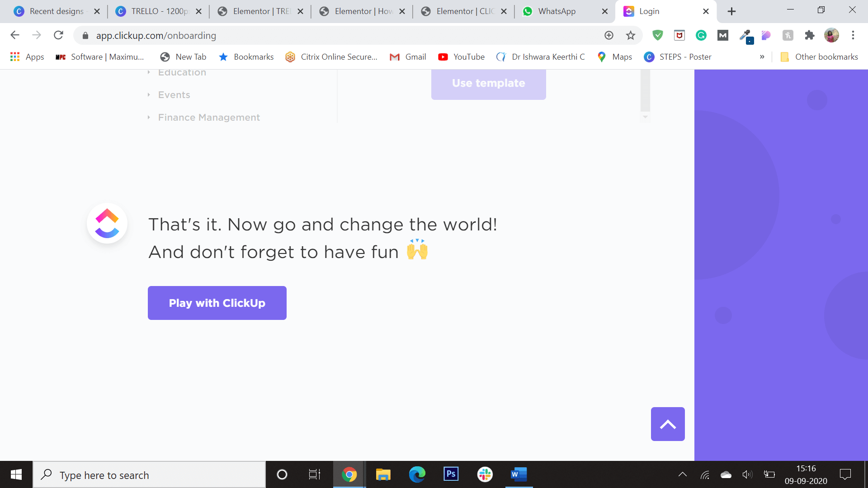Switch to the Recent designs tab
Screen dimensions: 868x488
point(57,11)
